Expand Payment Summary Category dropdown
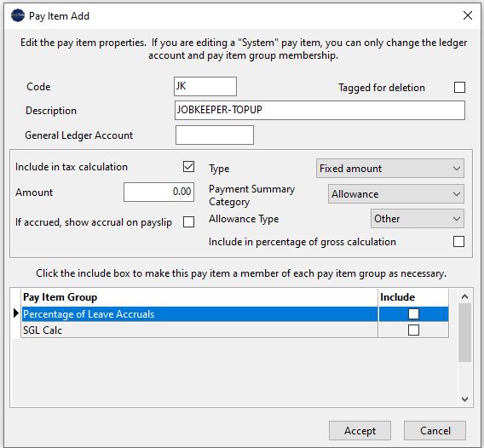Screen dimensions: 484x448 tap(396, 194)
